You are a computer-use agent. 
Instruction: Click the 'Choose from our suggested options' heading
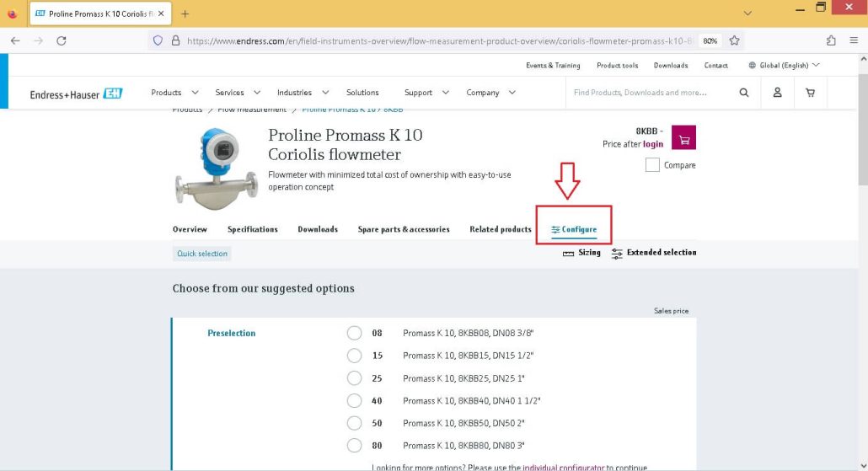tap(264, 288)
